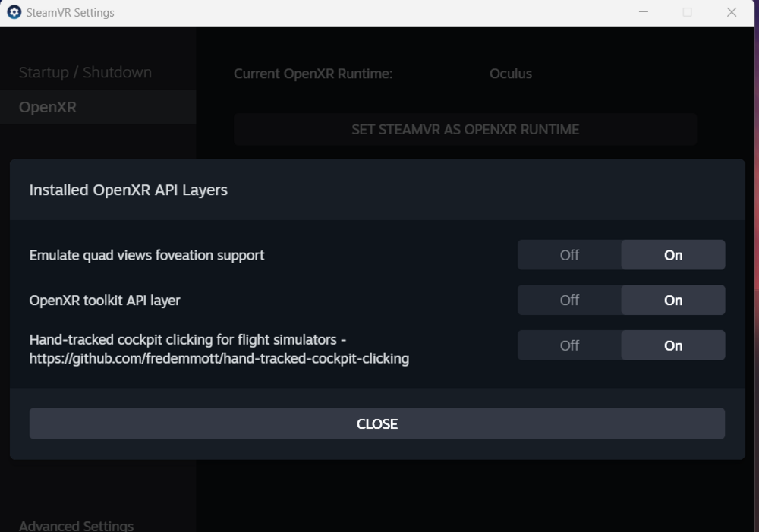This screenshot has width=759, height=532.
Task: Toggle Advanced Settings in the sidebar
Action: coord(76,525)
